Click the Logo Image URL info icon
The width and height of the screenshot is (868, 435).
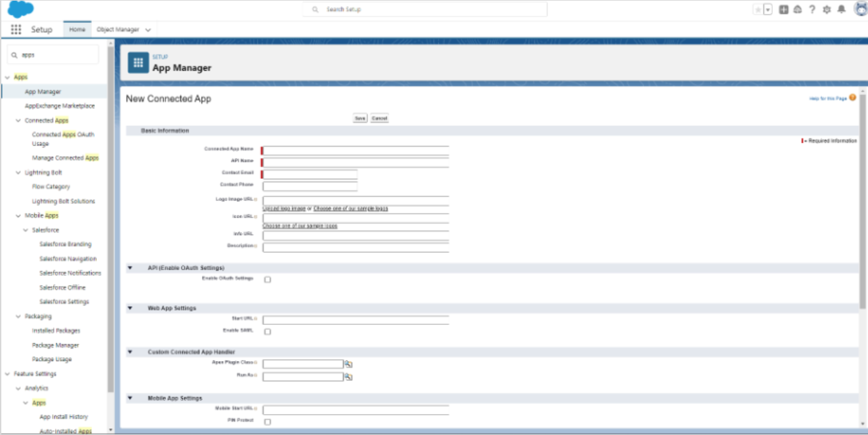(x=256, y=199)
